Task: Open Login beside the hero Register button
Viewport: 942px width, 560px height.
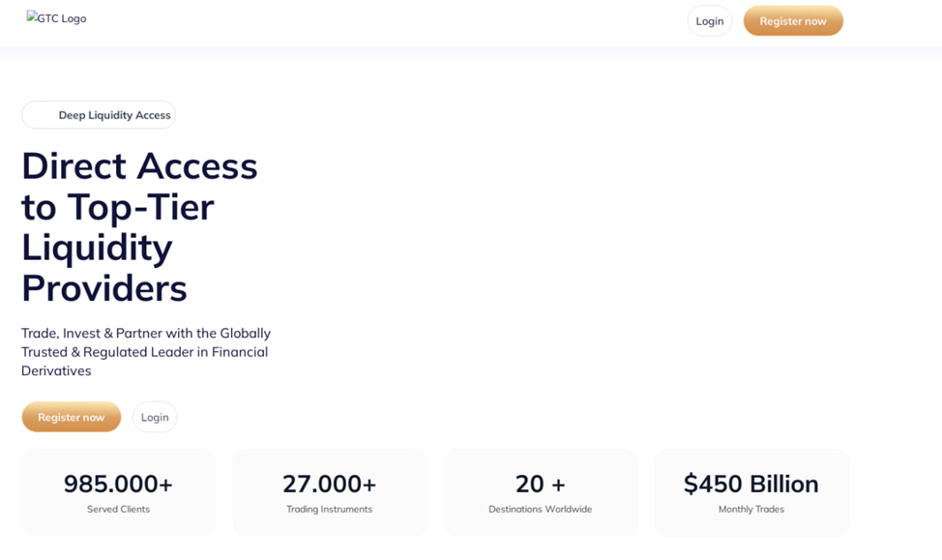Action: (x=155, y=417)
